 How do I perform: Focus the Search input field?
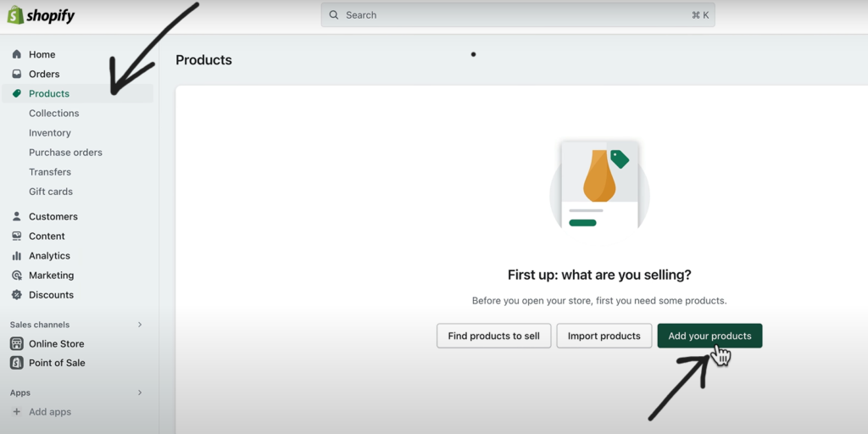518,15
